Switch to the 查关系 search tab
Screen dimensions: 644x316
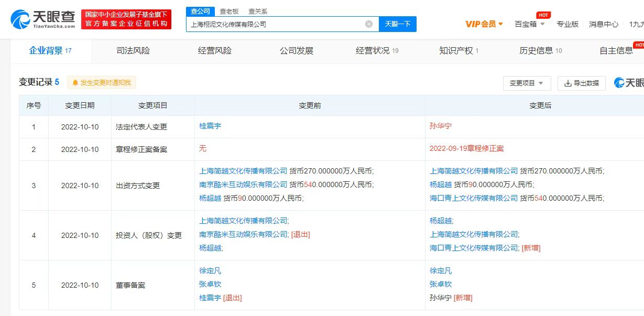tap(257, 12)
